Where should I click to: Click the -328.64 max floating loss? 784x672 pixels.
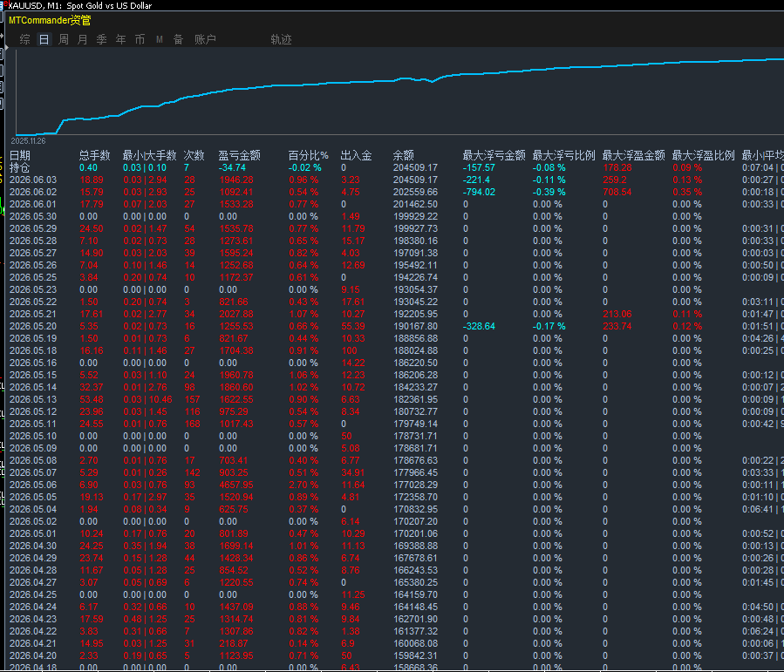tap(479, 326)
